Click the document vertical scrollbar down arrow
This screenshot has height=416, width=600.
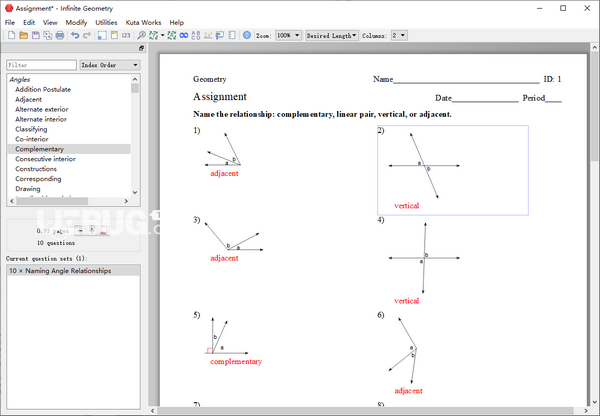pyautogui.click(x=595, y=402)
